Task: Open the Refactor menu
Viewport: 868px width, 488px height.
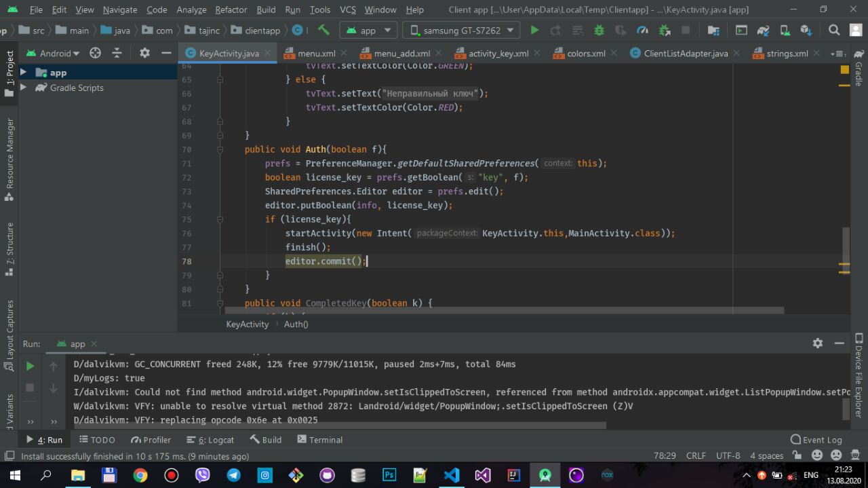Action: point(231,10)
